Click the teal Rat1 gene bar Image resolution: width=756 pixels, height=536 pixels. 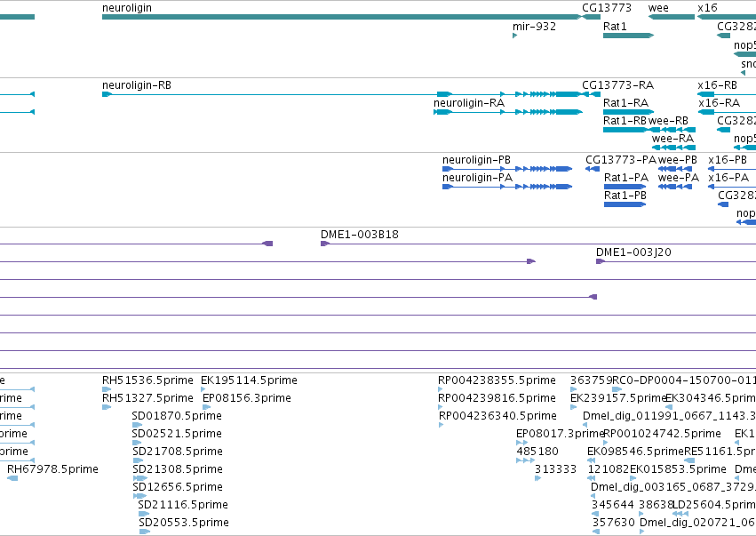tap(628, 36)
